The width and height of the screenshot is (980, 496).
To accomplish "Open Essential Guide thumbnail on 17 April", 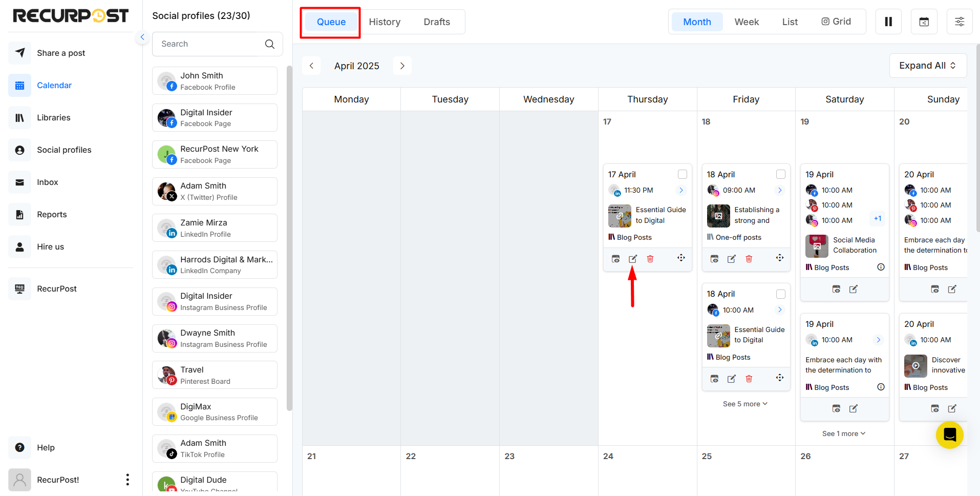I will [x=620, y=216].
